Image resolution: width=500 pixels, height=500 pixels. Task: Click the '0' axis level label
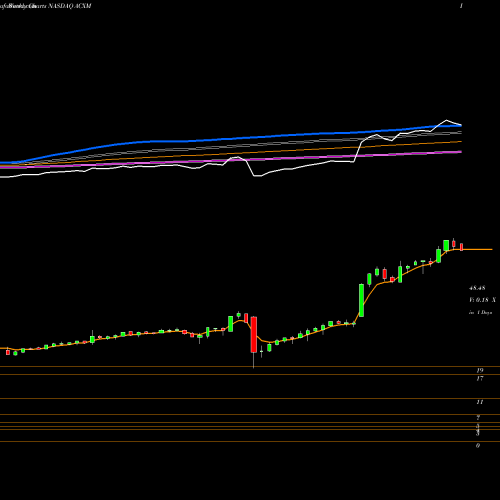click(x=478, y=446)
